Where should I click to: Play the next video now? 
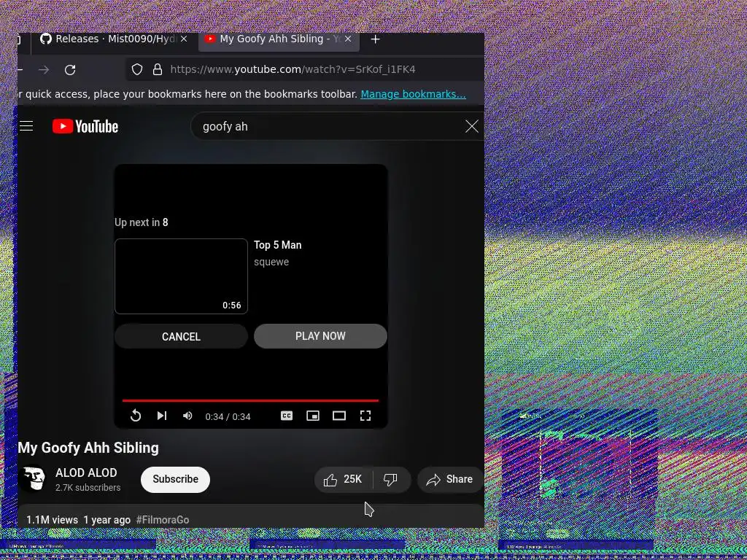click(320, 336)
